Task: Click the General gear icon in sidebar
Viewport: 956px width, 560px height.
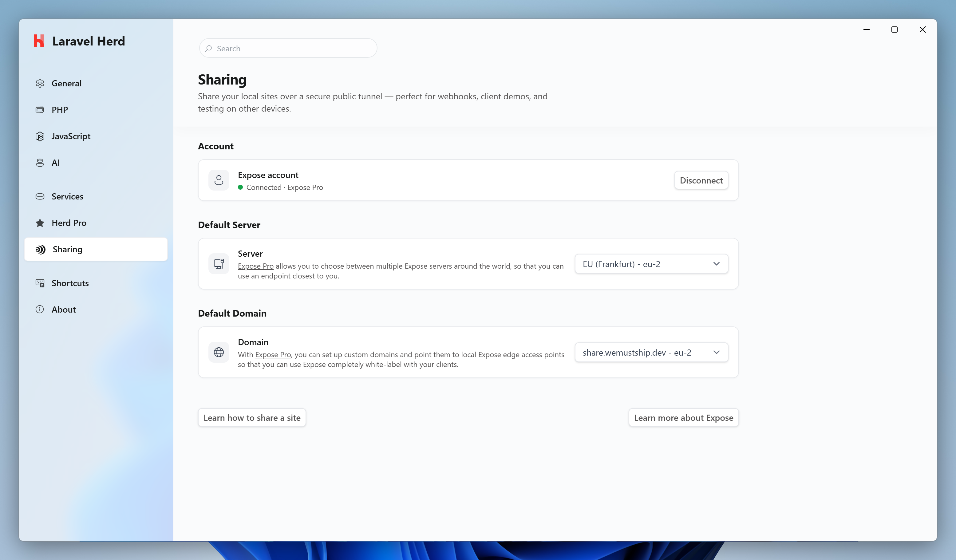Action: click(40, 83)
